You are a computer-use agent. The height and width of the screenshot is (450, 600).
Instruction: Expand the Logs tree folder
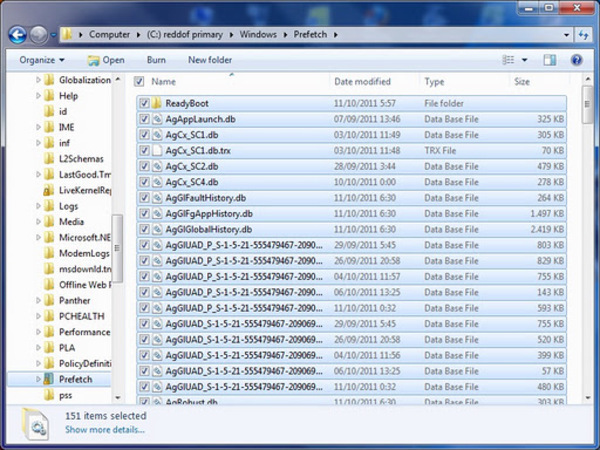click(x=38, y=205)
